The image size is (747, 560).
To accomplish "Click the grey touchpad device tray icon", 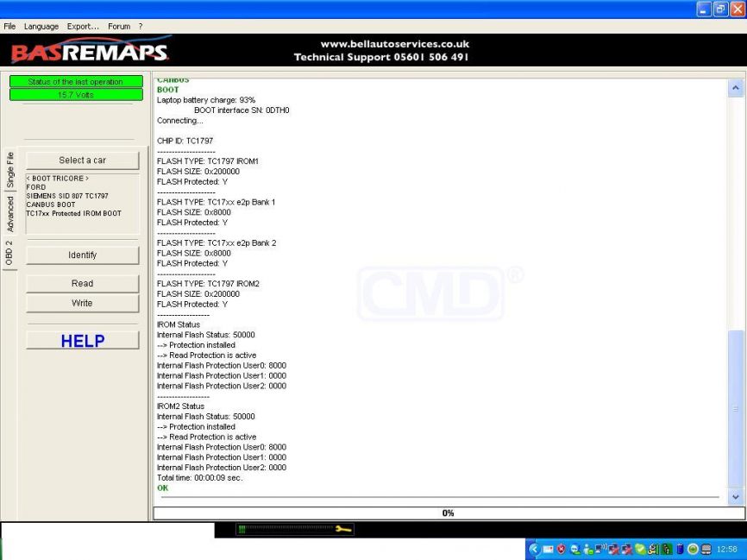I will point(706,550).
